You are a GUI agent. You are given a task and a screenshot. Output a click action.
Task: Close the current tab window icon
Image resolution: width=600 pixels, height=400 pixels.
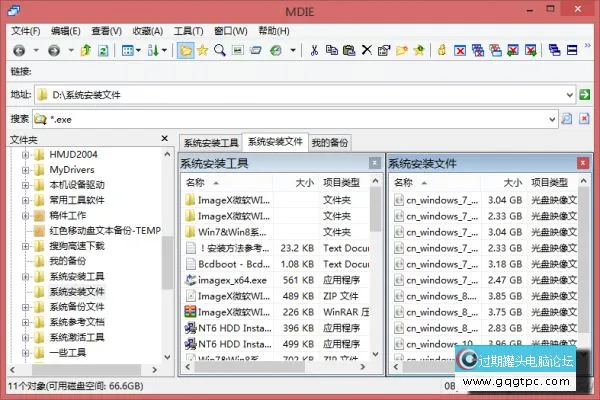click(x=460, y=50)
